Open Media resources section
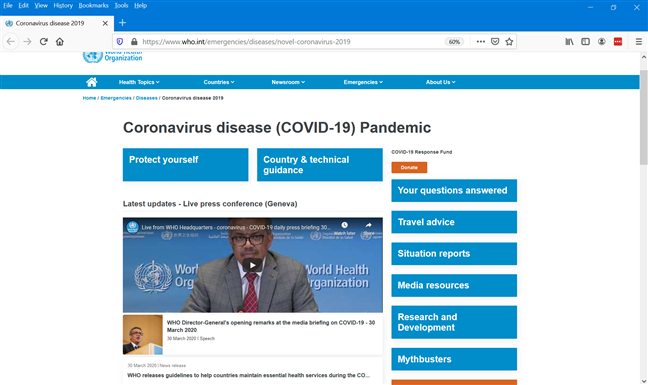 tap(454, 285)
